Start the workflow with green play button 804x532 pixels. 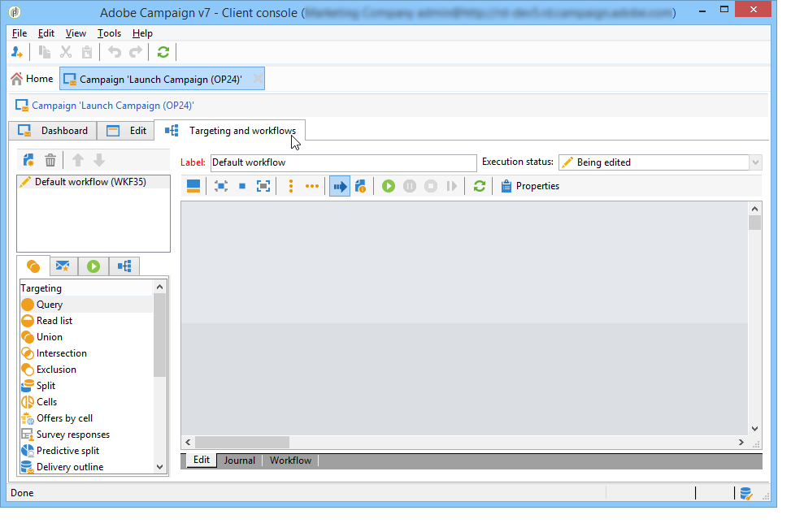pyautogui.click(x=389, y=186)
